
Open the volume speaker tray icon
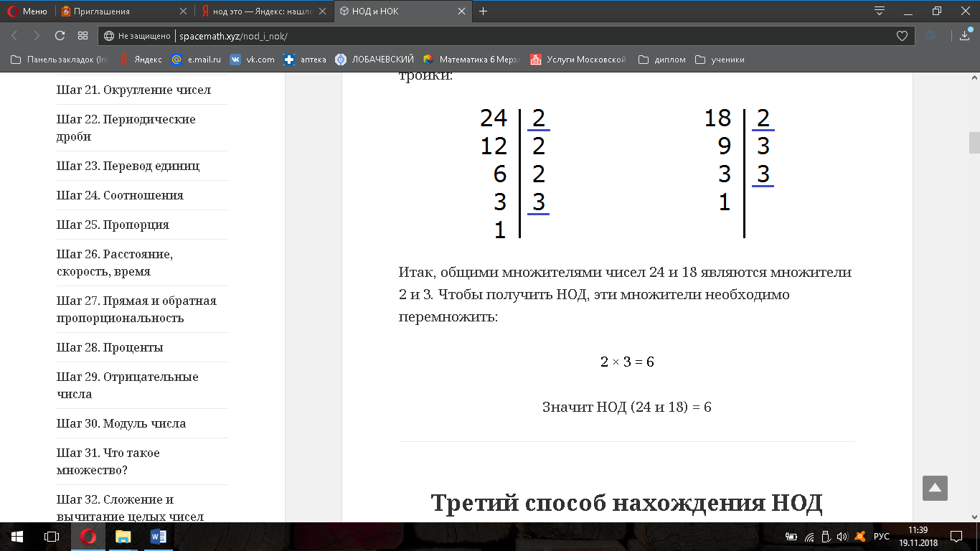click(842, 537)
